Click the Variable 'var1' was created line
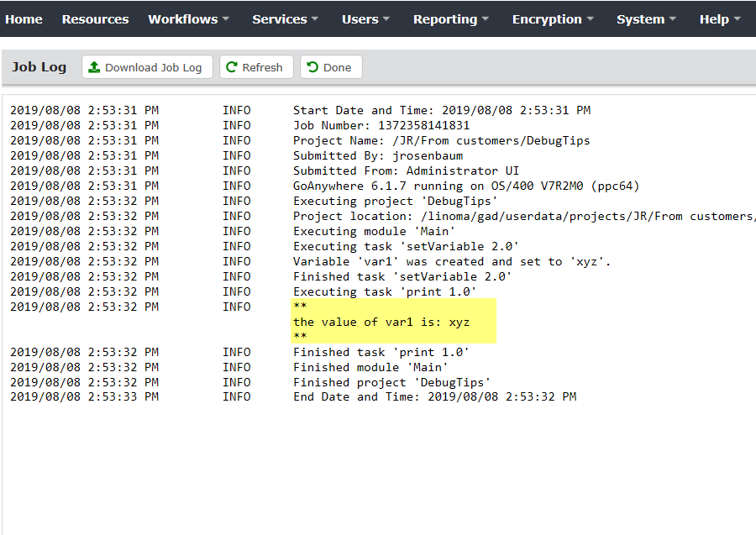756x535 pixels. click(x=452, y=261)
